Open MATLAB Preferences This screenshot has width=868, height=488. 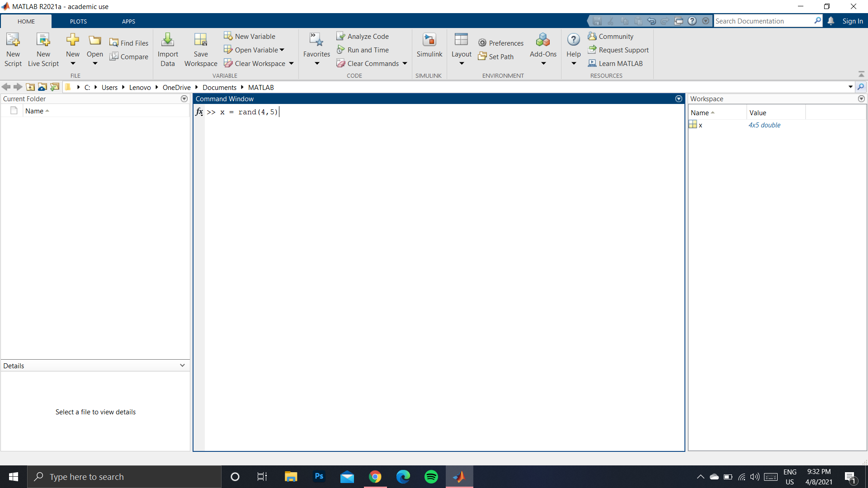(x=500, y=42)
